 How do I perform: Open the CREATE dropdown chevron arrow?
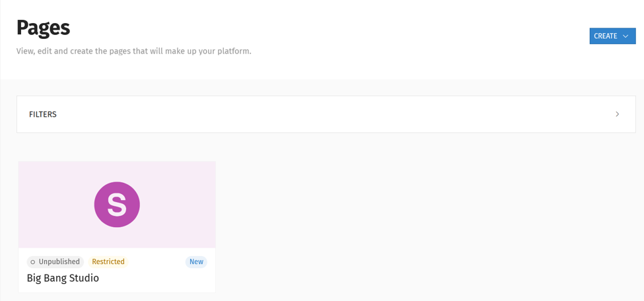pos(626,36)
